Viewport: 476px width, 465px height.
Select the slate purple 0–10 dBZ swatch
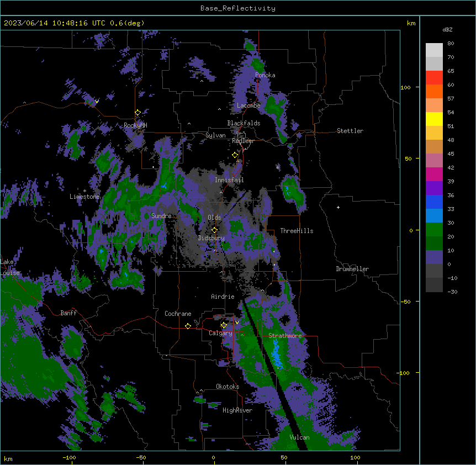click(434, 257)
